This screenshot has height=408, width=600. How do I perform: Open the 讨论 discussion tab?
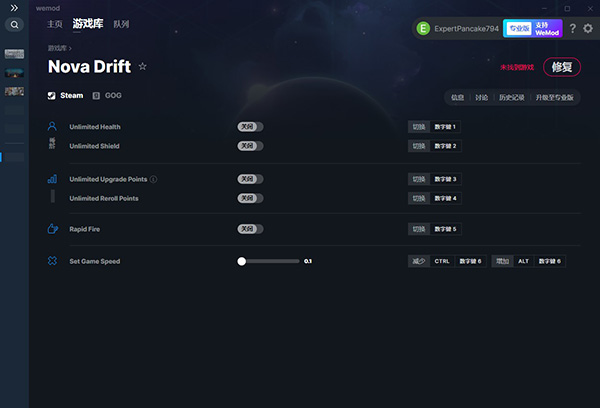click(481, 98)
